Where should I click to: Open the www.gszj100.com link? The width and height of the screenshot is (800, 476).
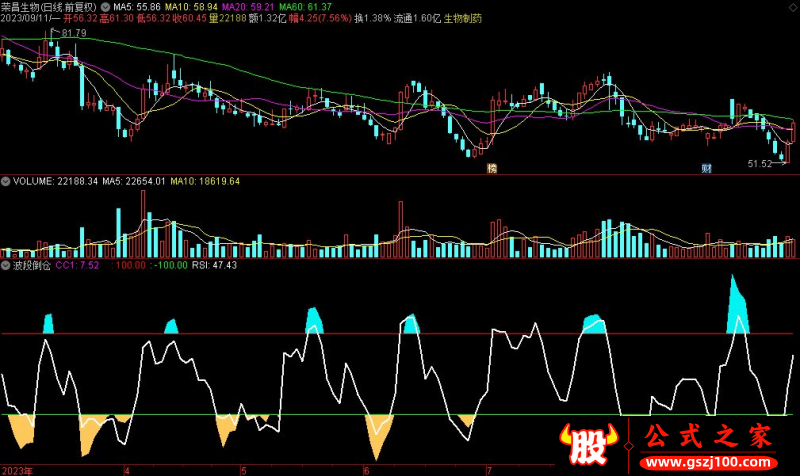pyautogui.click(x=709, y=463)
